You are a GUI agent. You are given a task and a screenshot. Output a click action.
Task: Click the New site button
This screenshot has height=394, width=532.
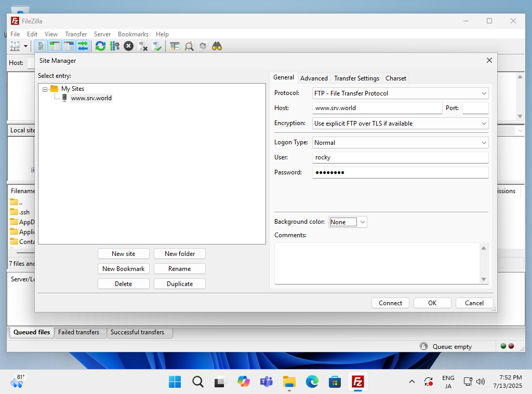(124, 254)
